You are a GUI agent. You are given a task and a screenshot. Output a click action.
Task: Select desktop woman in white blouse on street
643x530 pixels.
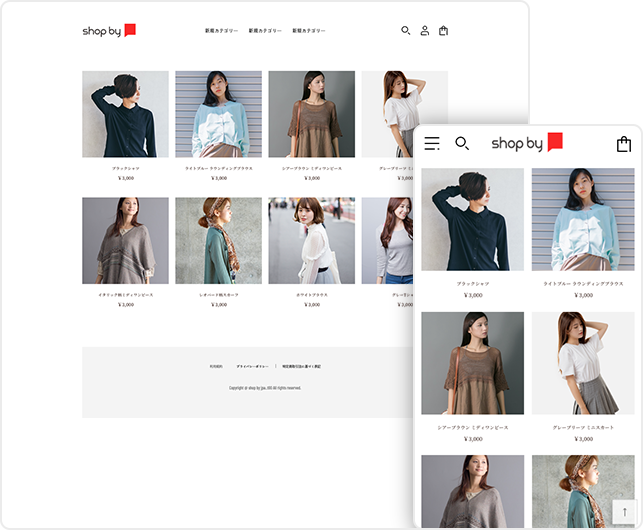point(311,240)
